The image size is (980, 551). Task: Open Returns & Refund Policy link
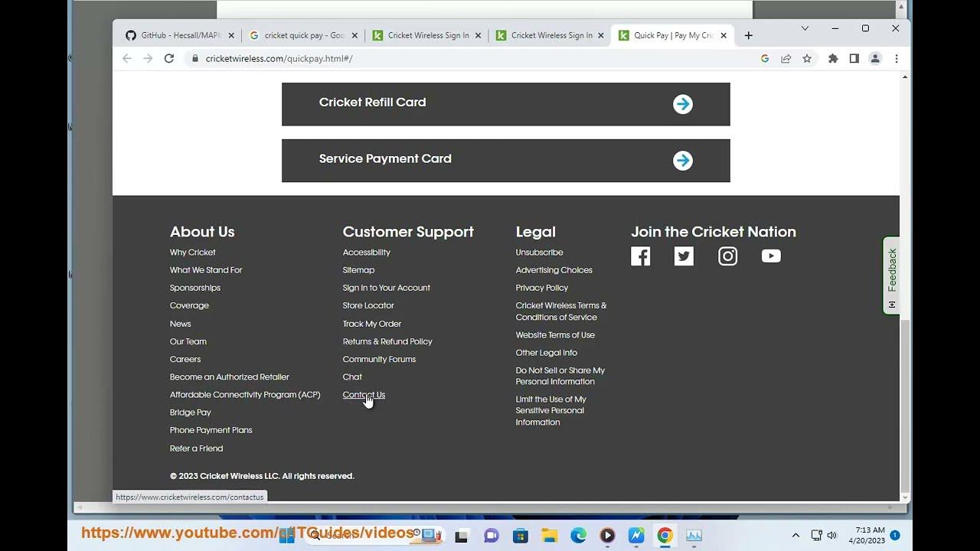pyautogui.click(x=387, y=341)
